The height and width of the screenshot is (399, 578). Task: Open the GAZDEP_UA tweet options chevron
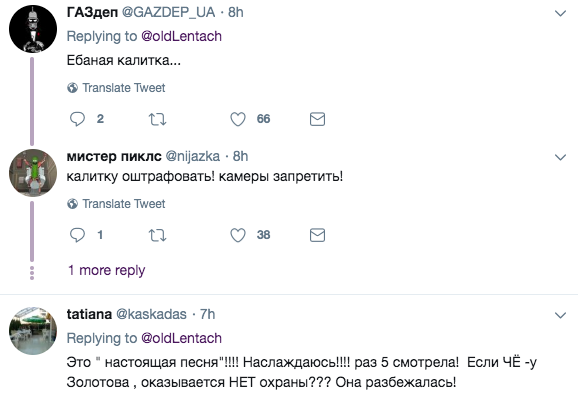click(x=560, y=14)
